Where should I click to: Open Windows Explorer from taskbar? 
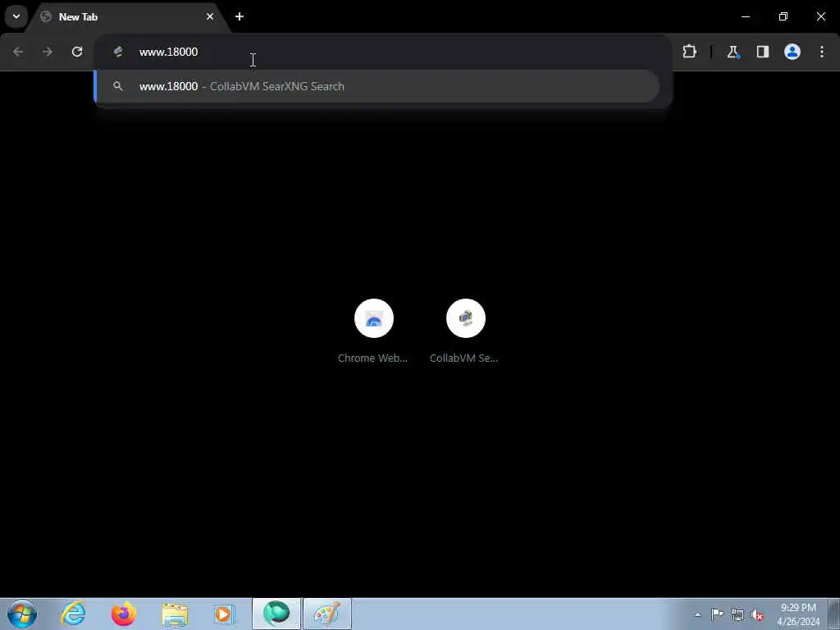pyautogui.click(x=176, y=614)
